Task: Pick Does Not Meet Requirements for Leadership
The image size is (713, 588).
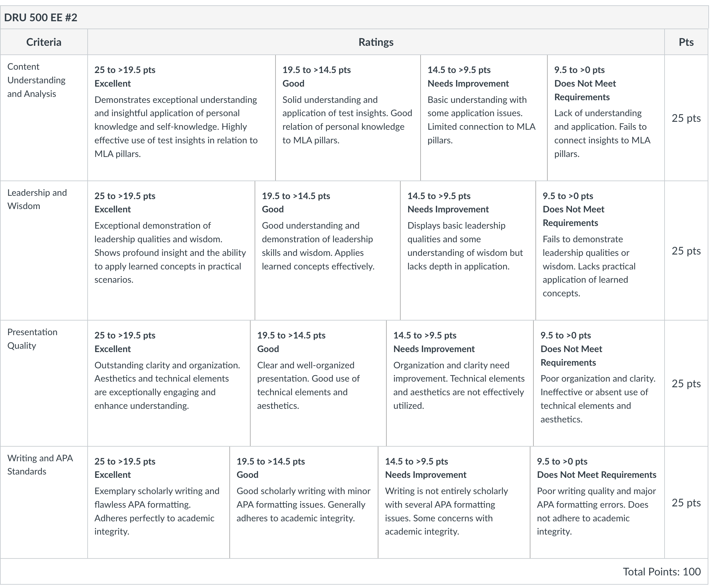Action: pyautogui.click(x=600, y=251)
